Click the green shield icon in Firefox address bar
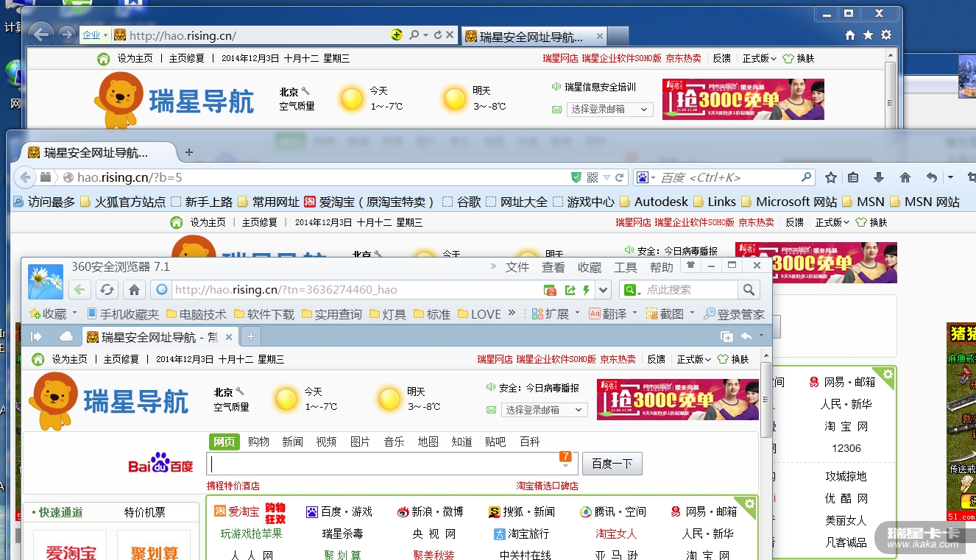976x560 pixels. [576, 177]
